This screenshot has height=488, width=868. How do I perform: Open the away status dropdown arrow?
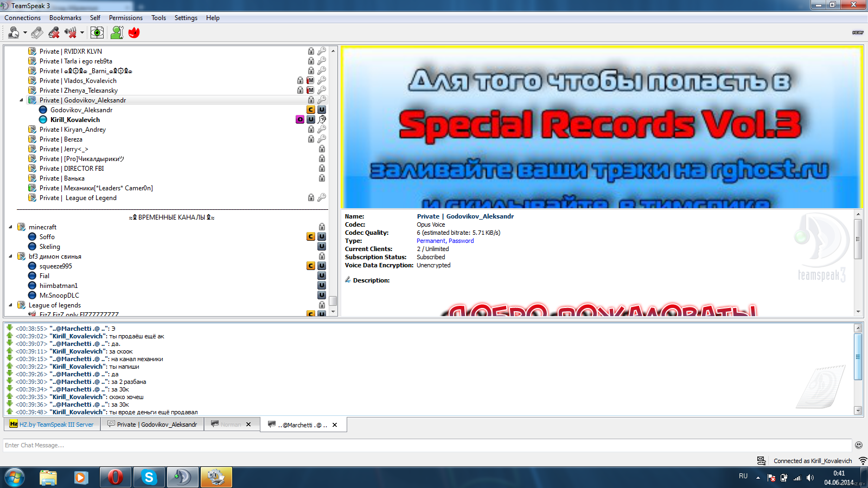25,33
